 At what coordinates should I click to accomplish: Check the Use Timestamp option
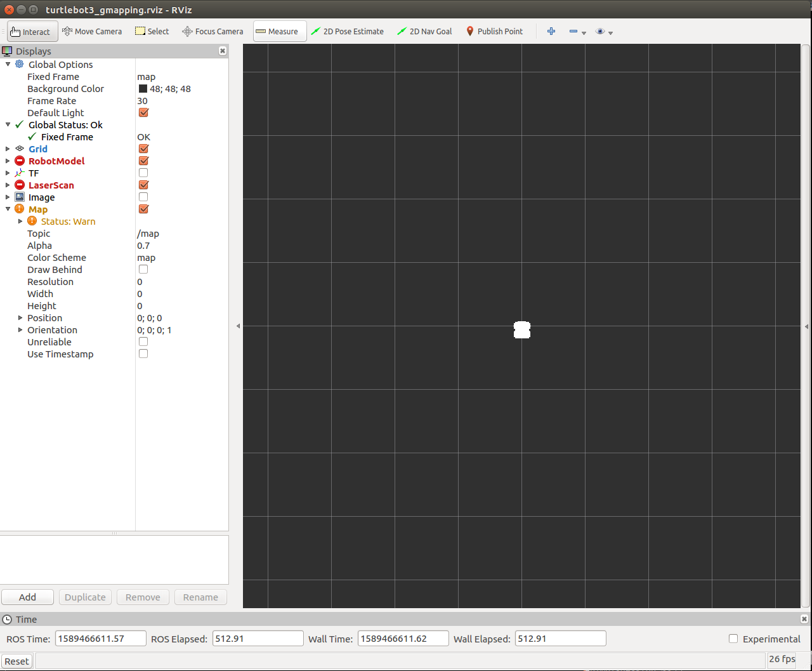tap(143, 354)
